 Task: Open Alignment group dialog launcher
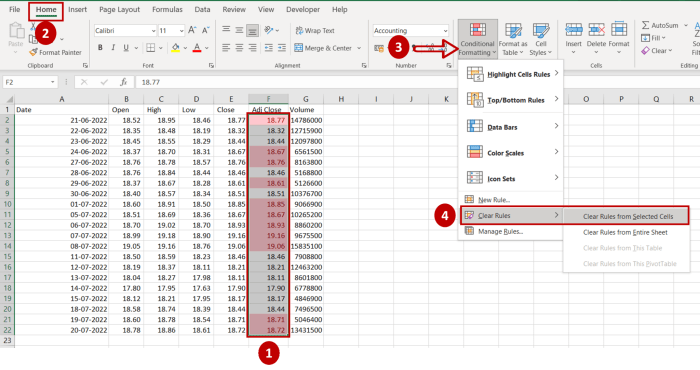(x=364, y=66)
